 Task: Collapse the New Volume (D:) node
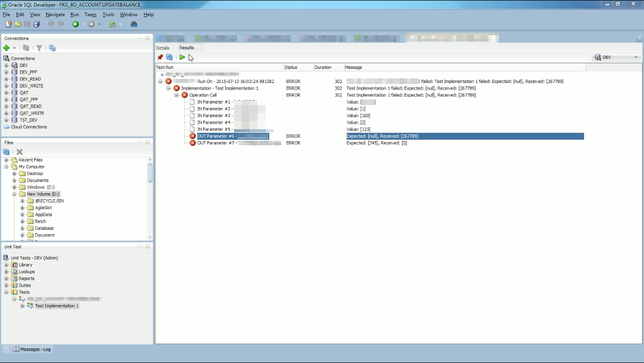pos(15,194)
